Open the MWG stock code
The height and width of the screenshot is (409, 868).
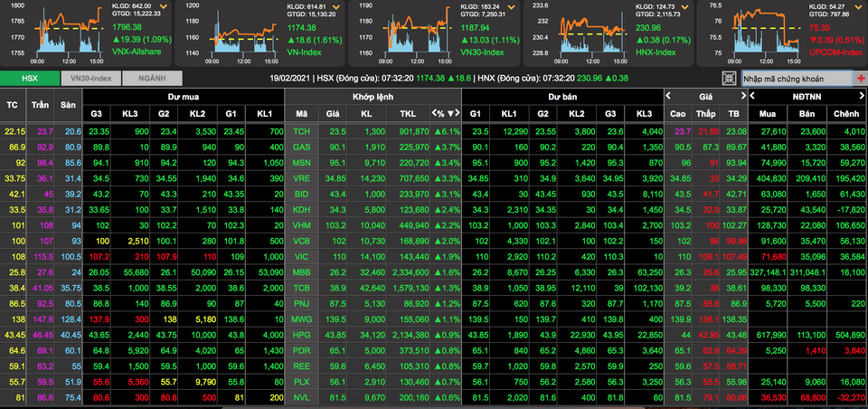click(302, 320)
